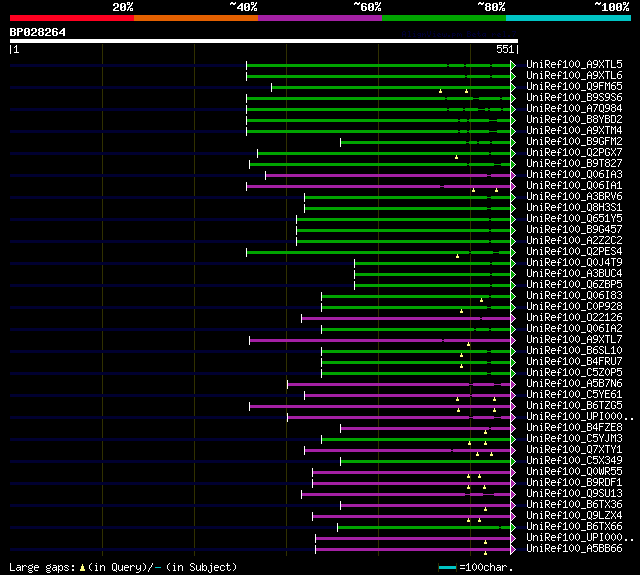
Task: Click the purple arrowhead of UniRef100_B4FZE8 row
Action: pos(513,428)
